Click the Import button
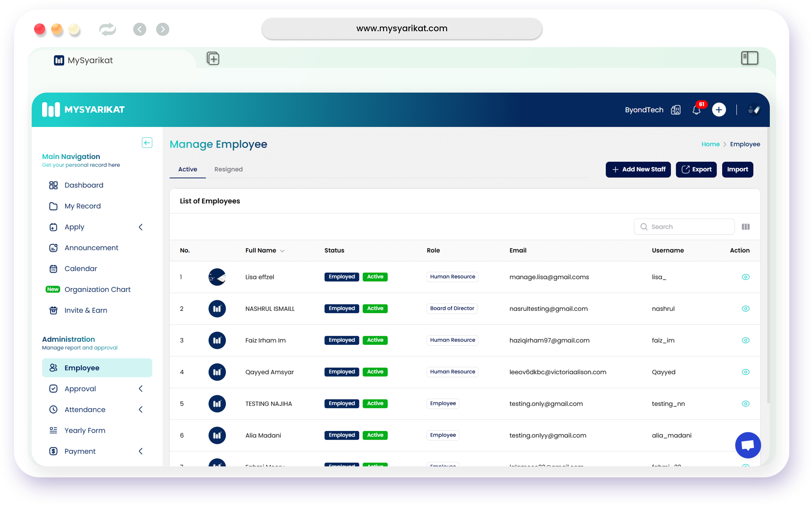The image size is (812, 505). pos(738,170)
